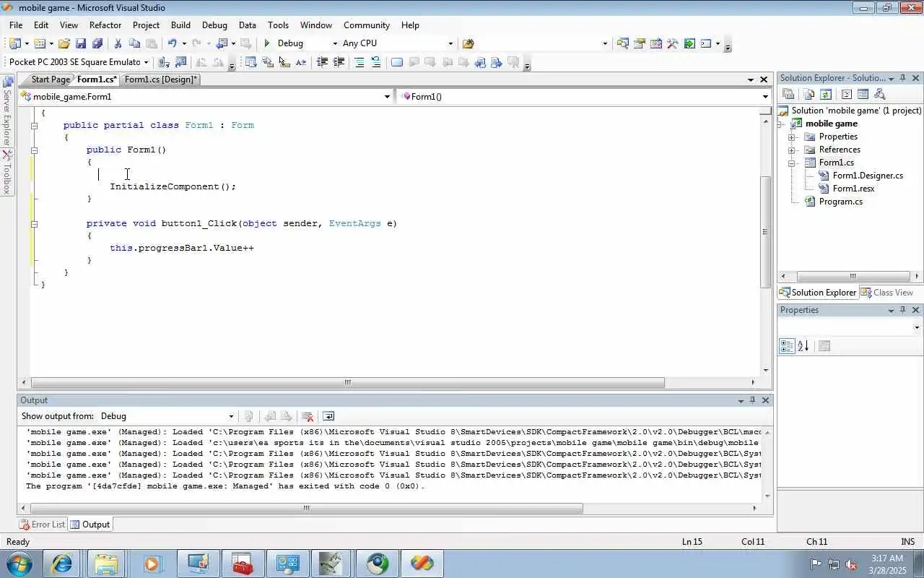The height and width of the screenshot is (578, 924).
Task: Open the Toolbox side tab
Action: [x=7, y=172]
